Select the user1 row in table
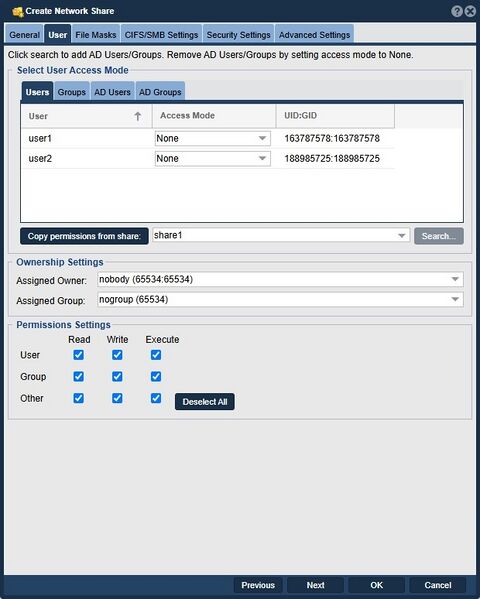The height and width of the screenshot is (599, 480). [208, 138]
